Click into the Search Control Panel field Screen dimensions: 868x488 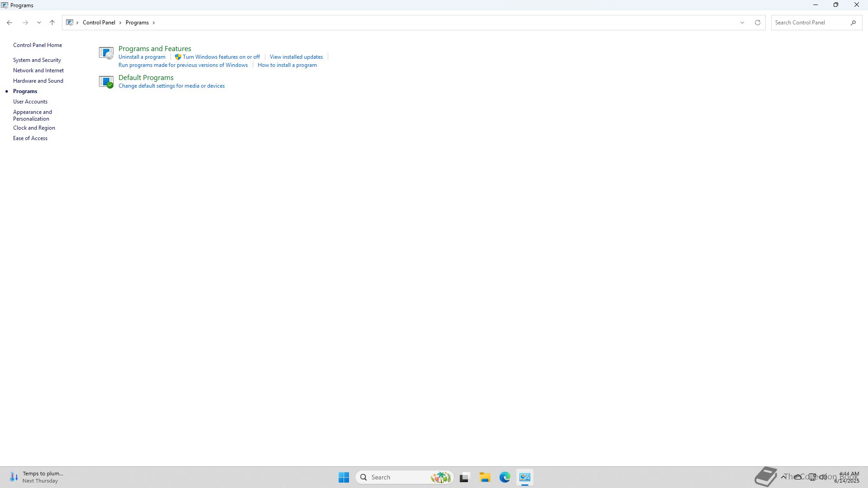809,23
